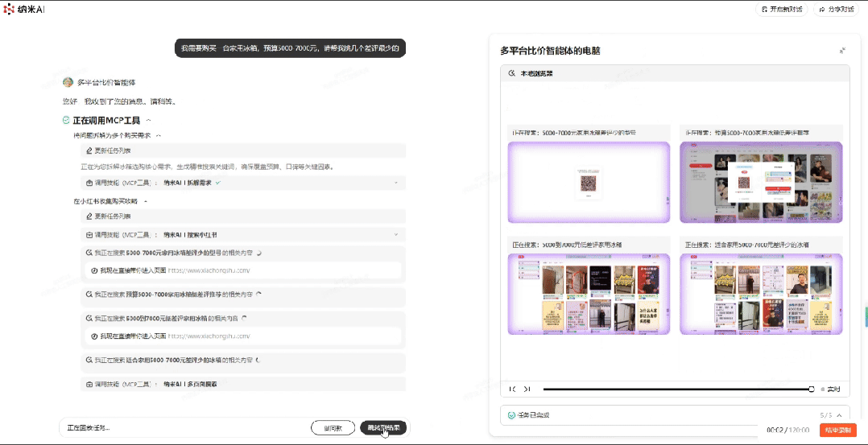This screenshot has width=868, height=445.
Task: Click the 开启新对话 button
Action: click(782, 10)
